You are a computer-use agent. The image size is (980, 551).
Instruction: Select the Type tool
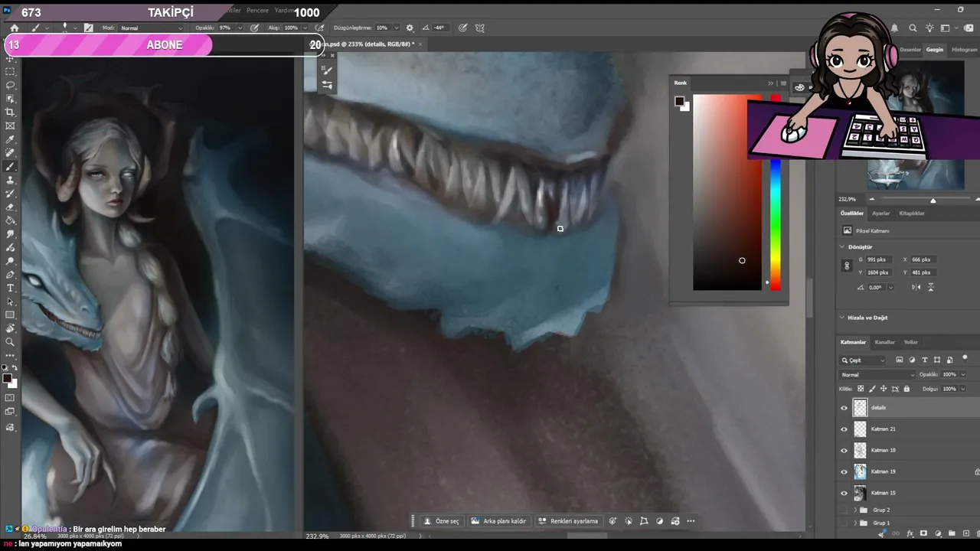pyautogui.click(x=10, y=288)
